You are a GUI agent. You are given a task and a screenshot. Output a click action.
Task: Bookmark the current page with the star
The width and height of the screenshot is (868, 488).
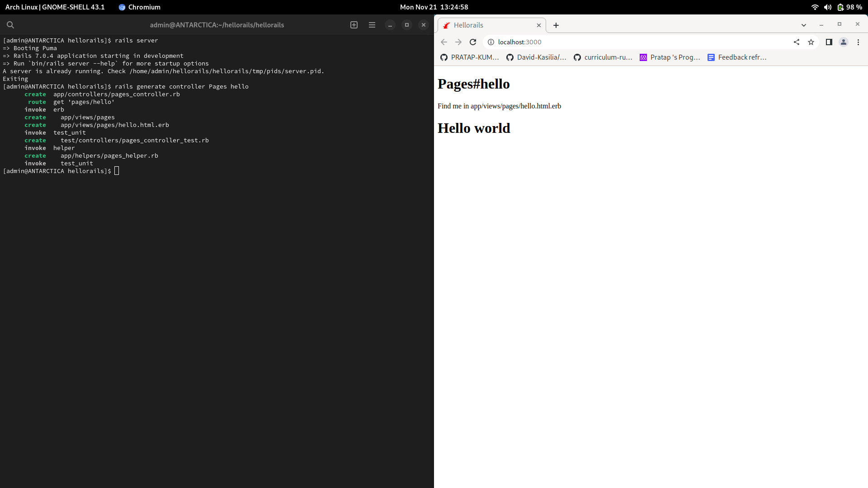(811, 42)
